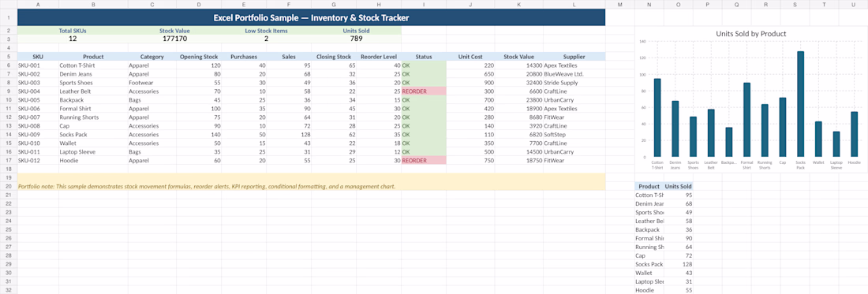Click the Category header cell
This screenshot has width=868, height=294.
point(152,57)
